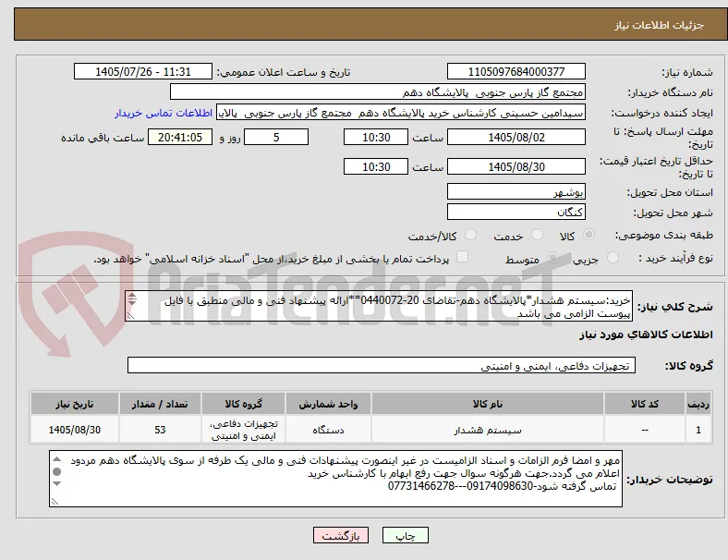Click the delivery province field بوشهر
This screenshot has height=560, width=728.
click(x=516, y=192)
